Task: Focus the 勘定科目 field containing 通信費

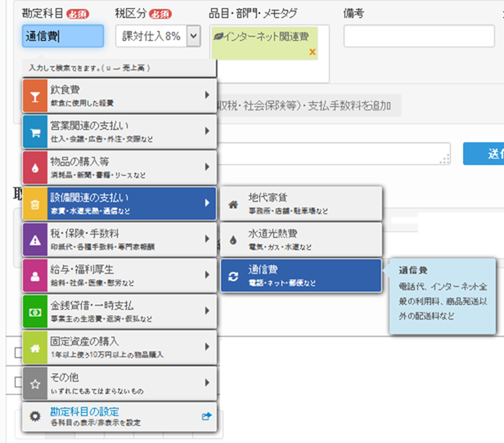Action: pyautogui.click(x=63, y=36)
